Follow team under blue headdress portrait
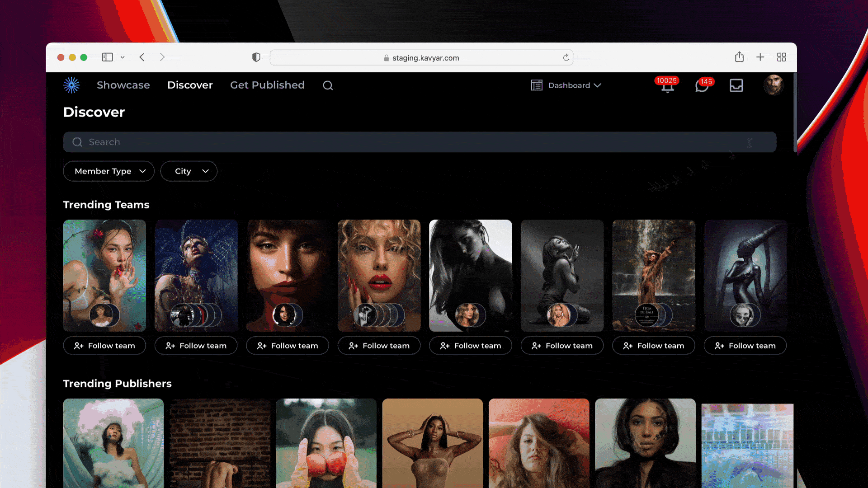Image resolution: width=868 pixels, height=488 pixels. pyautogui.click(x=196, y=346)
